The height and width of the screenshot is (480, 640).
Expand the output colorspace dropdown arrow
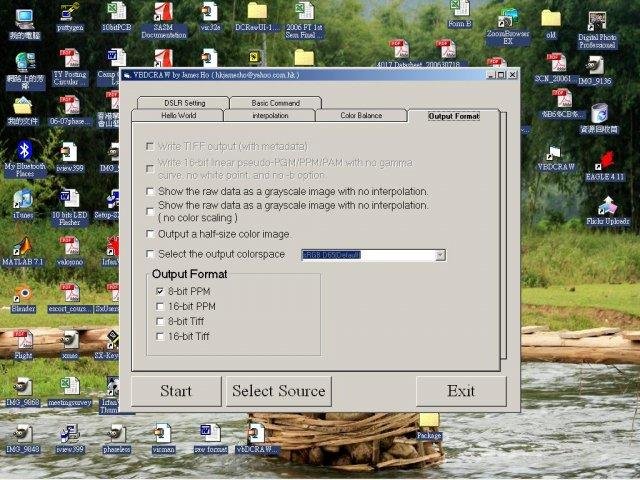point(440,255)
